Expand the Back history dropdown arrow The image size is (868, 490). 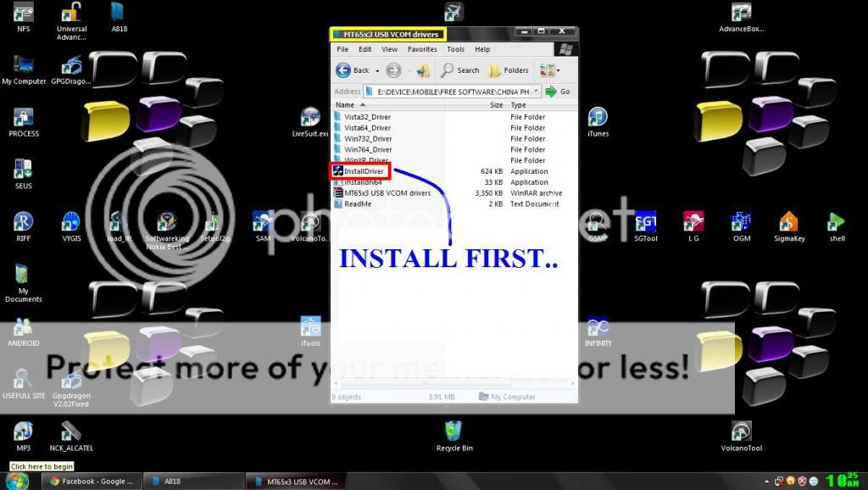377,71
